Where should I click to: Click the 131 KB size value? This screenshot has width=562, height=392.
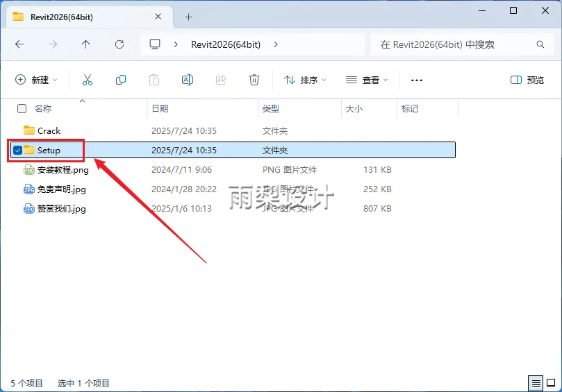click(377, 170)
